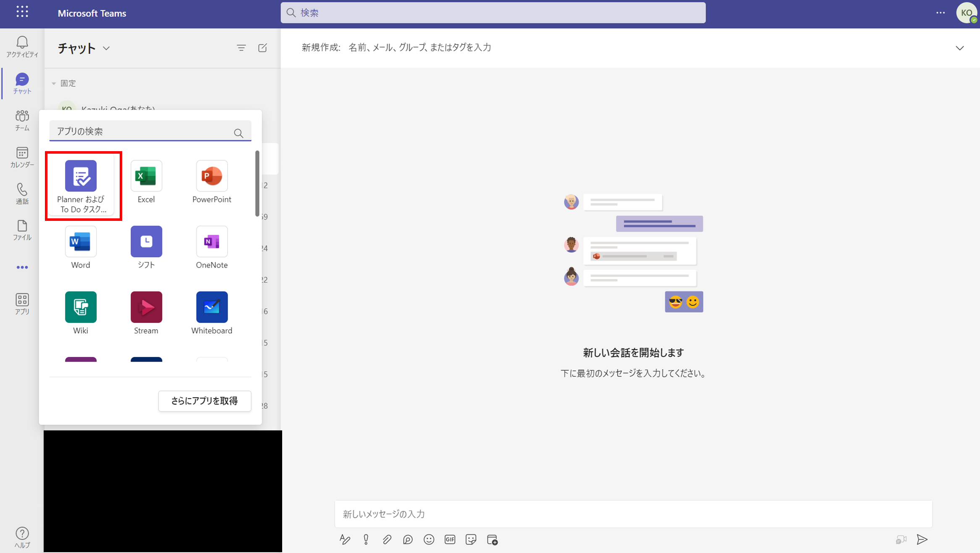Select the Chat icon in sidebar
This screenshot has width=980, height=553.
pos(22,84)
